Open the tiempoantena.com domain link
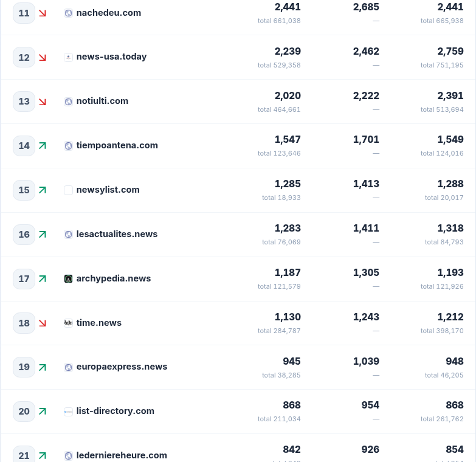Image resolution: width=476 pixels, height=462 pixels. click(x=117, y=145)
